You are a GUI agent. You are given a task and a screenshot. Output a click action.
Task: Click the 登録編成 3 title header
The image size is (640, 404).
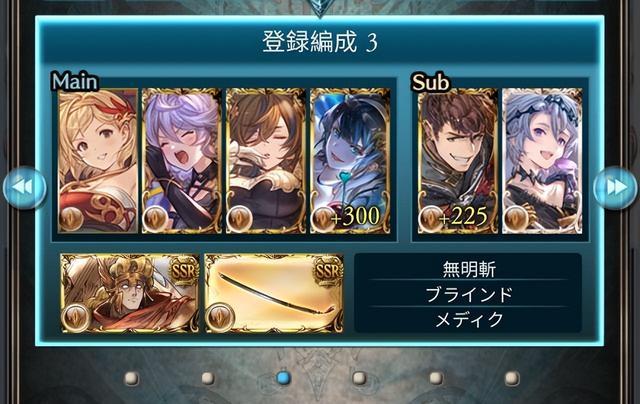(x=320, y=41)
